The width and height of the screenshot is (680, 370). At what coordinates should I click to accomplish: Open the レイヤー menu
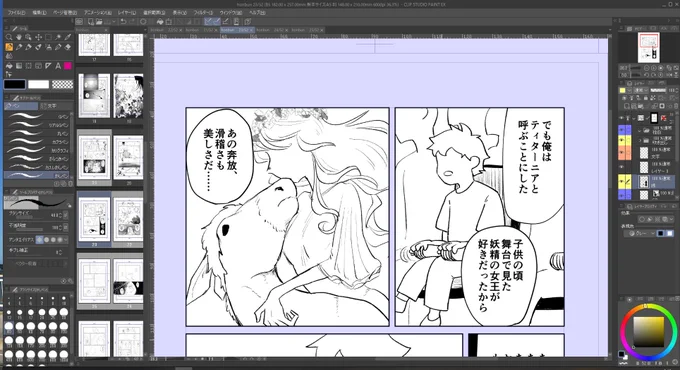click(x=127, y=13)
